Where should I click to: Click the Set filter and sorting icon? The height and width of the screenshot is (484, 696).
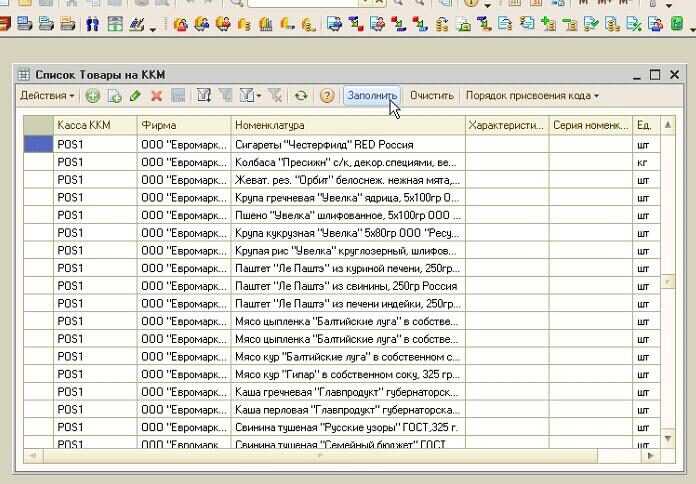tap(204, 96)
